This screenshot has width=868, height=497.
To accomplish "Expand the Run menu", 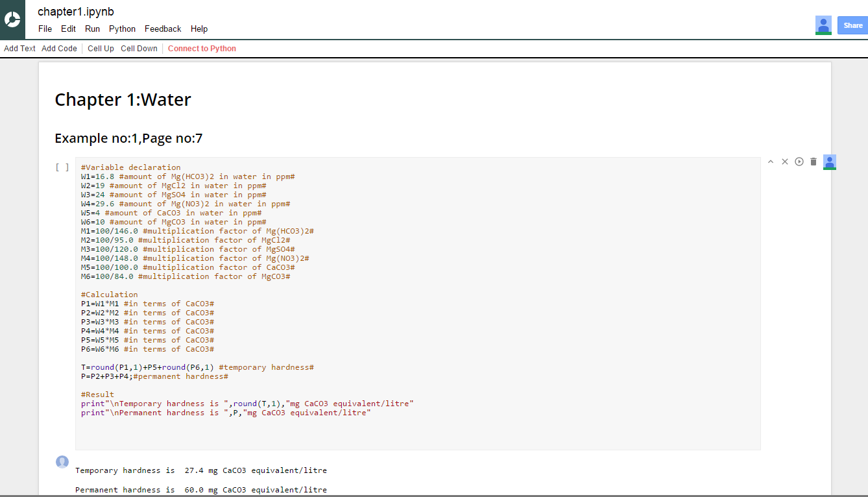I will tap(92, 29).
